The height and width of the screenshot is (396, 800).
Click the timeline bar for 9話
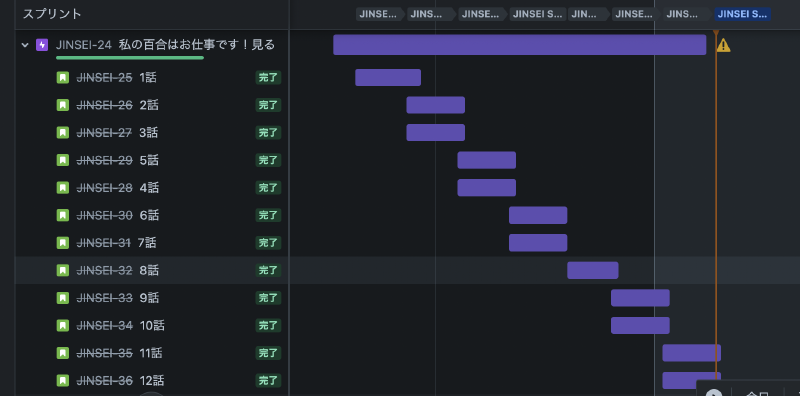click(x=640, y=298)
